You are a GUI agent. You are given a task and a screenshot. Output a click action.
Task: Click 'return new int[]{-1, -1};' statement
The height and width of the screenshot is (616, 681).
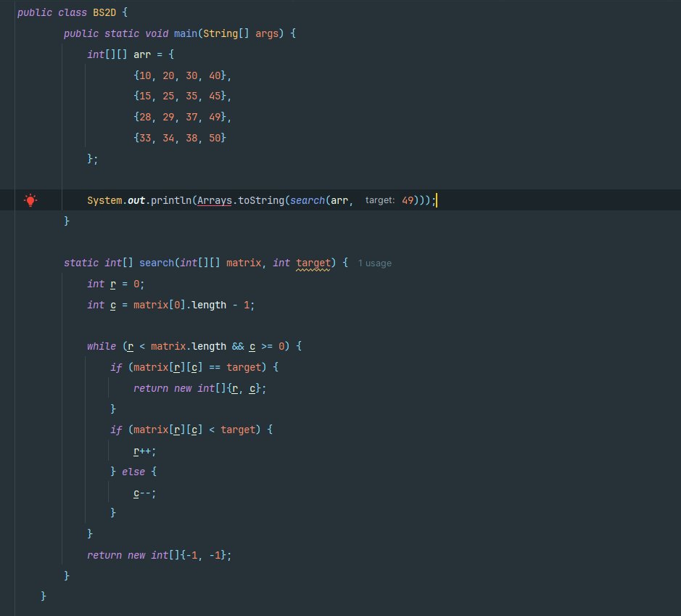pyautogui.click(x=160, y=555)
